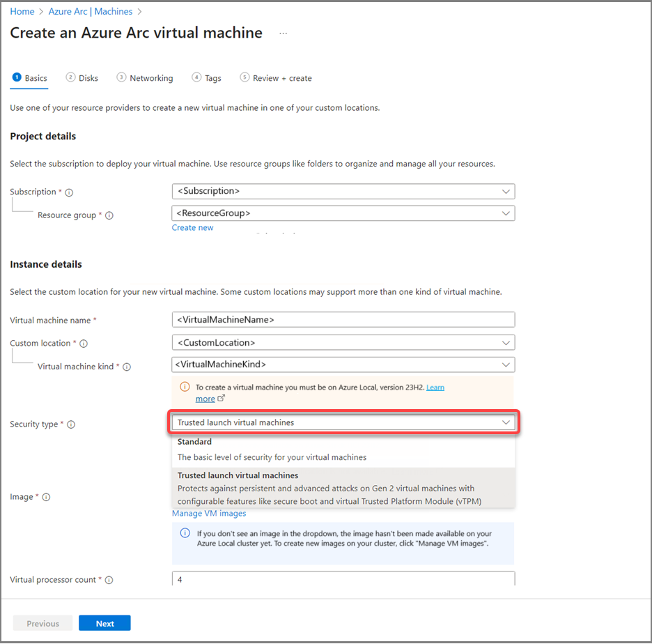Open the Learn more link
The image size is (652, 644).
(435, 388)
